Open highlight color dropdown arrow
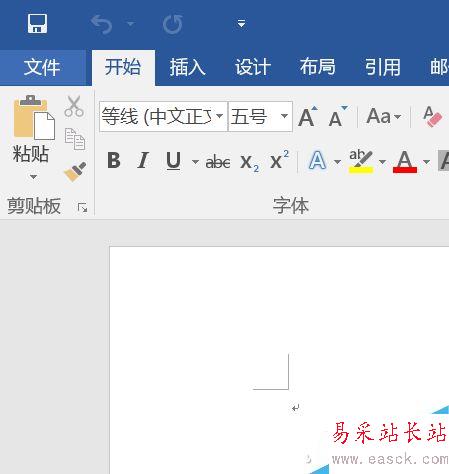 (383, 162)
